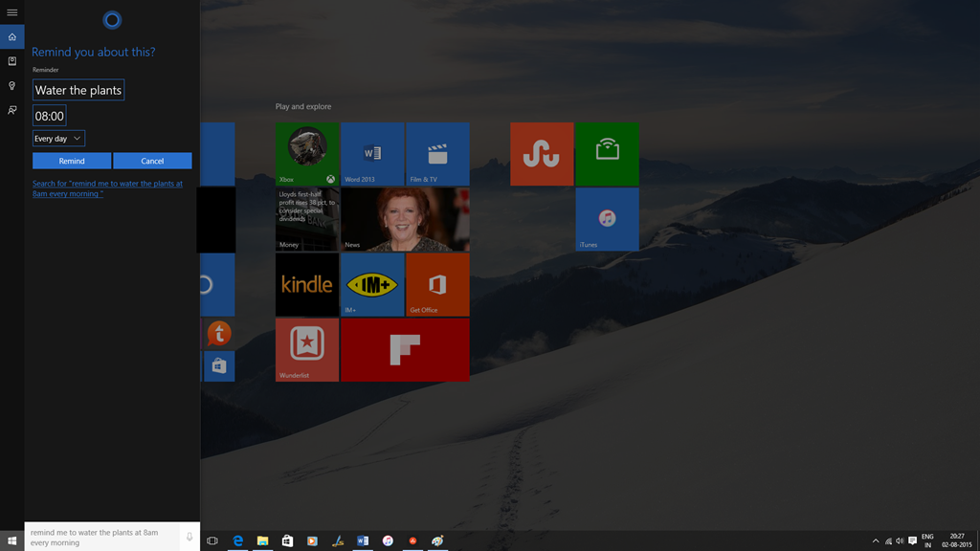Switch to Word in the taskbar
Viewport: 980px width, 551px height.
[x=363, y=540]
